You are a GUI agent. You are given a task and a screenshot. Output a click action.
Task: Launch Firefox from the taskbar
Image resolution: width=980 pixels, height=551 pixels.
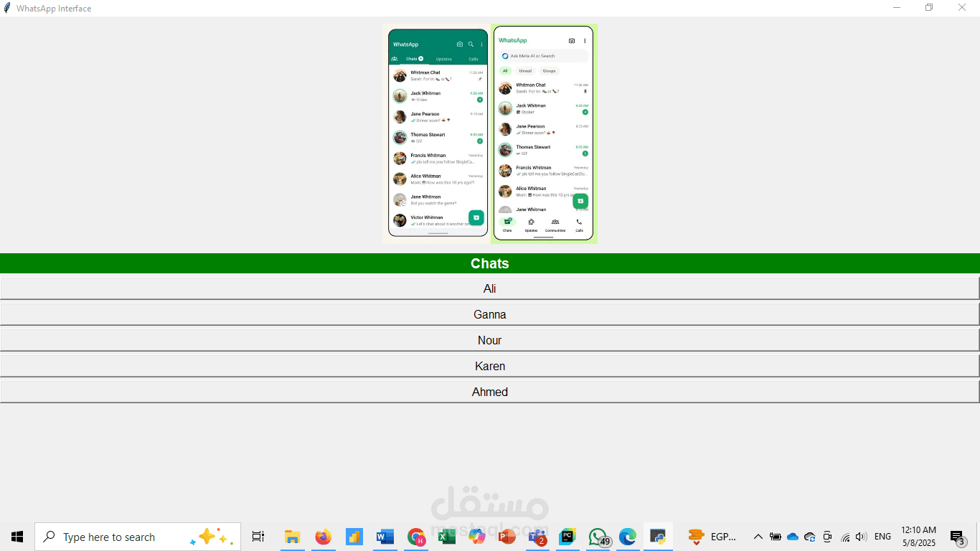tap(324, 537)
